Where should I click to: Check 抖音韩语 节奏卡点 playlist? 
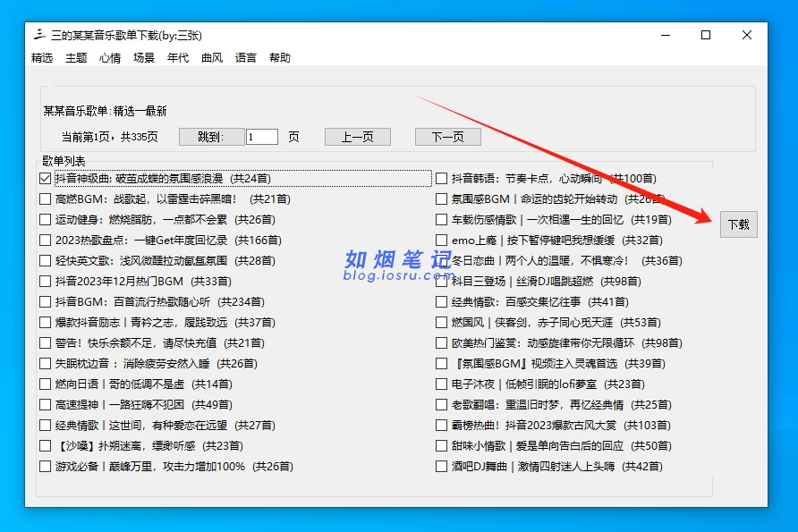pyautogui.click(x=442, y=179)
